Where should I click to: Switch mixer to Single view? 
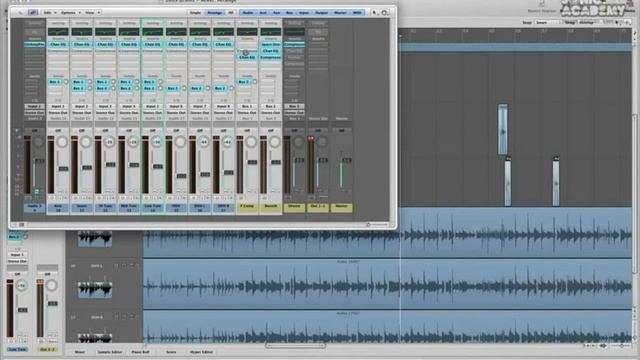coord(195,13)
